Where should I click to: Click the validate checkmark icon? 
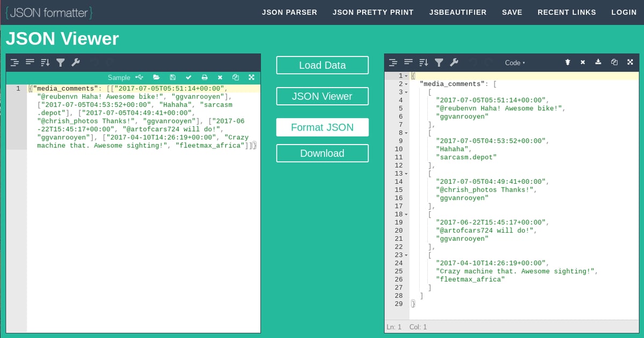point(188,77)
